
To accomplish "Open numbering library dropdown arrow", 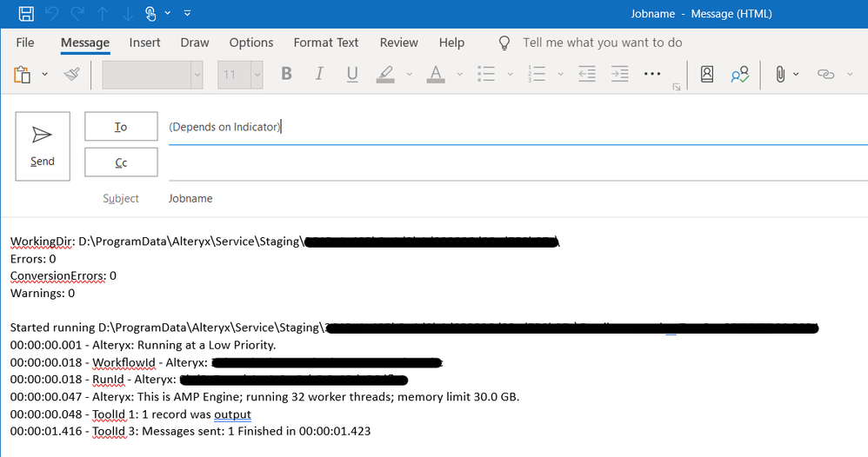I will [560, 74].
